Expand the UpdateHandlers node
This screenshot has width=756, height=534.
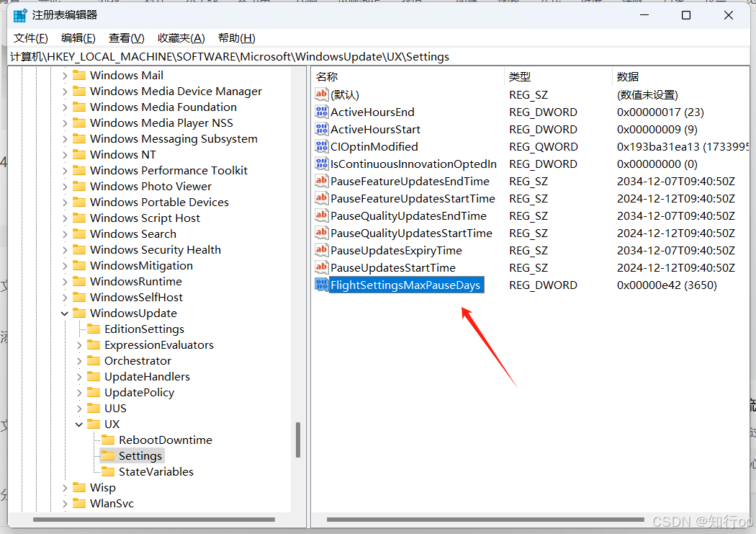tap(79, 377)
